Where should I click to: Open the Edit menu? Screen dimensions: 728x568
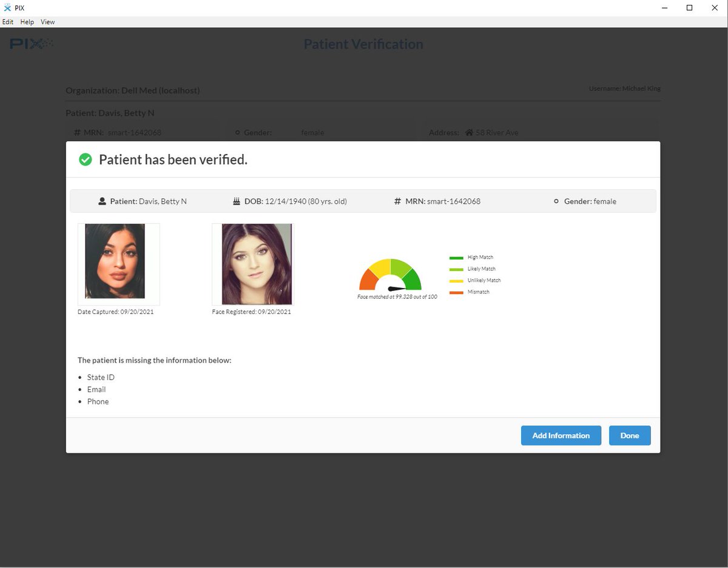(8, 22)
